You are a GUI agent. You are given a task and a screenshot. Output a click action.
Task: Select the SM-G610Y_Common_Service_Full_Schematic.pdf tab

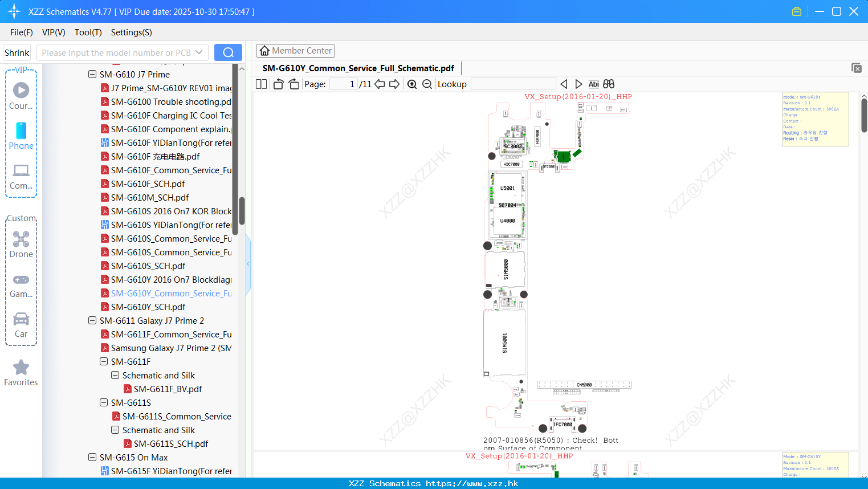point(358,68)
